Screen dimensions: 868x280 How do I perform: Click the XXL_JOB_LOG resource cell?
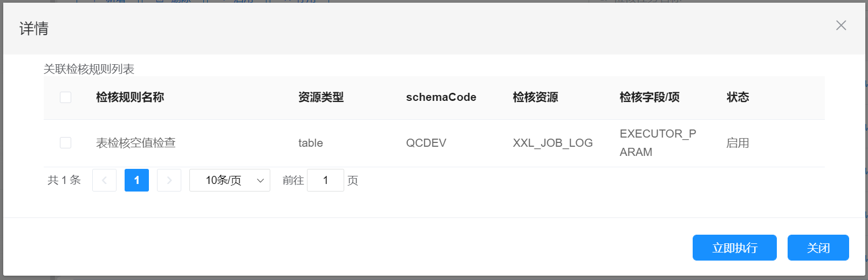[552, 143]
